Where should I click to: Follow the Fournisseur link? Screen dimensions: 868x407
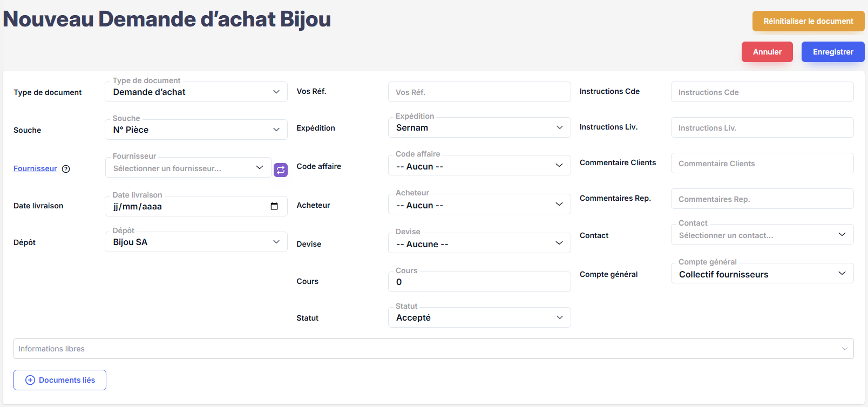click(35, 168)
